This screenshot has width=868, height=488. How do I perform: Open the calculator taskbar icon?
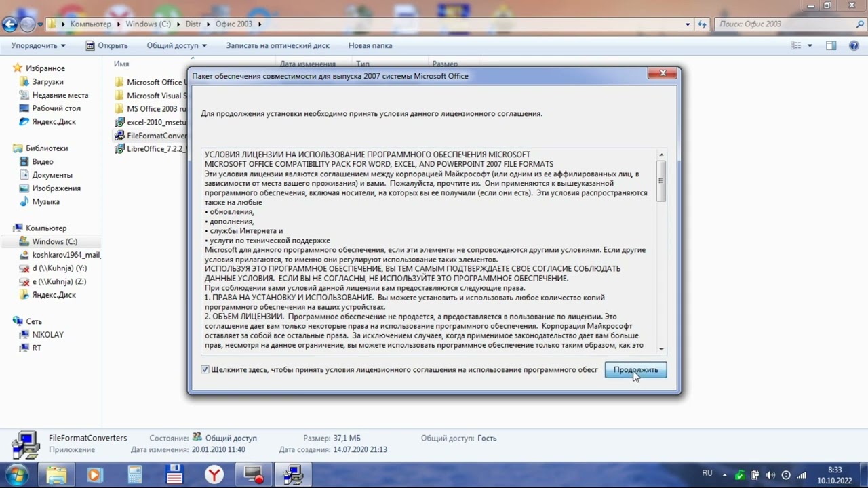135,475
